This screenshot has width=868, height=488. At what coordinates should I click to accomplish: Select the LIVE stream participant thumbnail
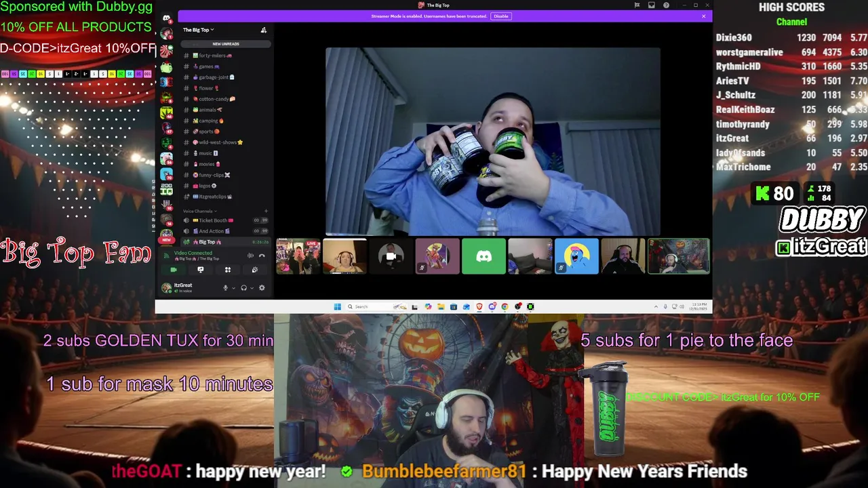298,256
